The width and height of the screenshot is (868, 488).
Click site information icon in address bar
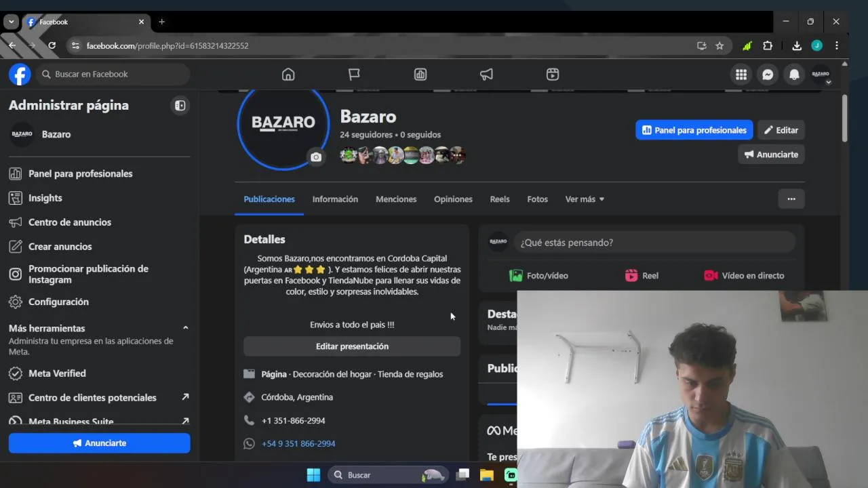pyautogui.click(x=75, y=45)
